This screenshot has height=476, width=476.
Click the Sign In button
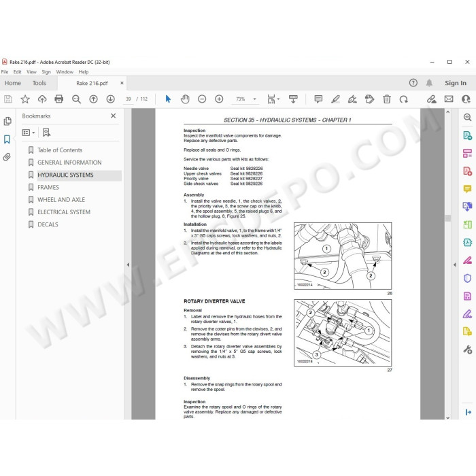click(456, 83)
